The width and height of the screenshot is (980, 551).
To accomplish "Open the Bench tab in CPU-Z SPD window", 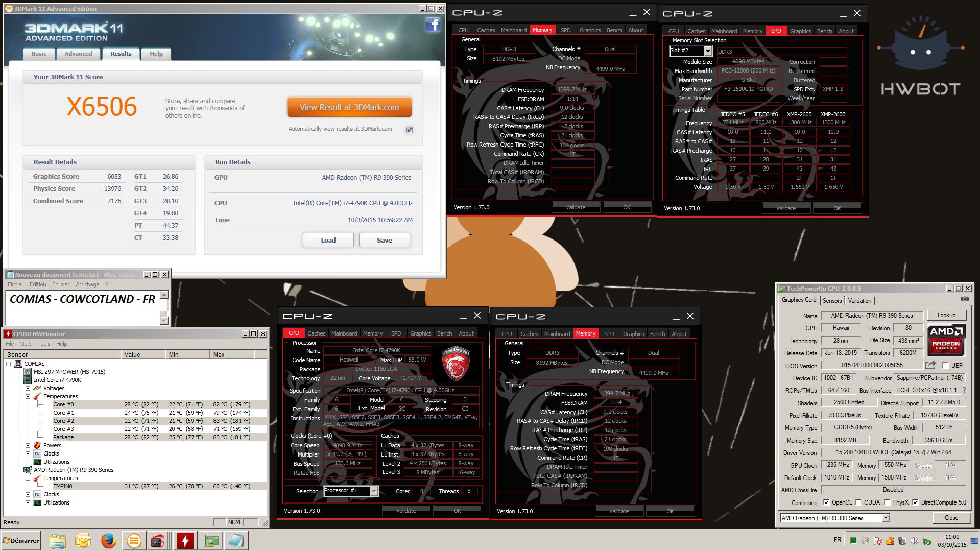I will point(824,31).
